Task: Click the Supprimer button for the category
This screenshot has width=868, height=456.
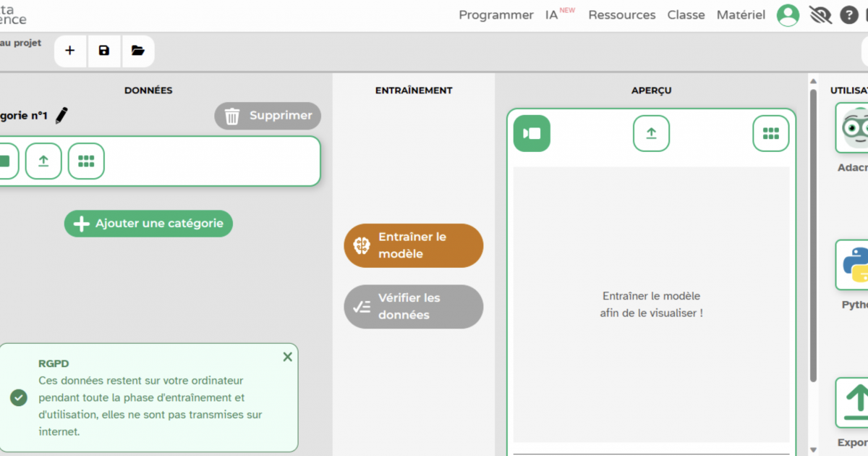Action: (x=268, y=116)
